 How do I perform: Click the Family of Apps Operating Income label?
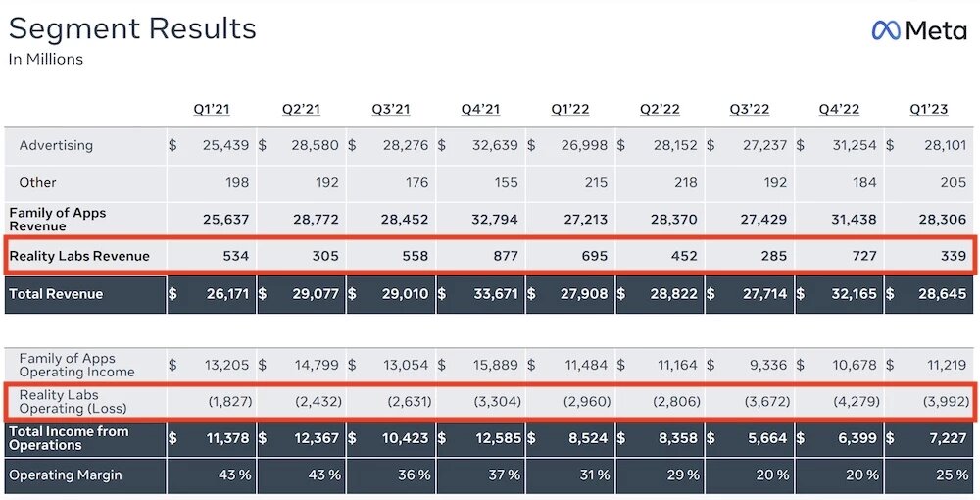(x=76, y=365)
